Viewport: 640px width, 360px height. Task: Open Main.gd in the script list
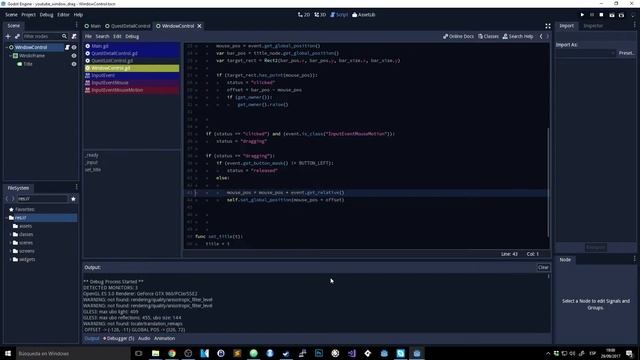[x=132, y=46]
